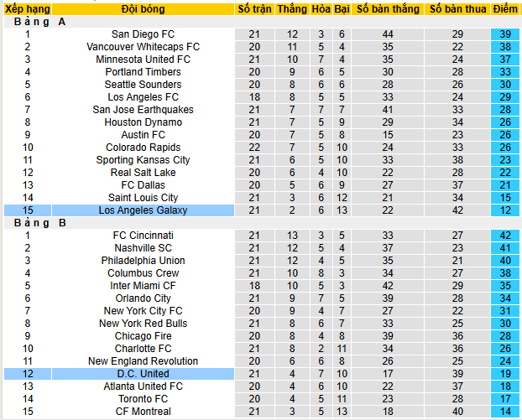
Task: Click the 'Số trận' column header
Action: pos(254,9)
